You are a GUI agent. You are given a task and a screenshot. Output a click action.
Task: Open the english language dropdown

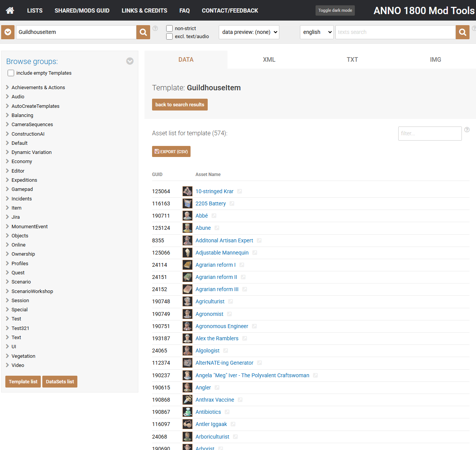[x=316, y=32]
